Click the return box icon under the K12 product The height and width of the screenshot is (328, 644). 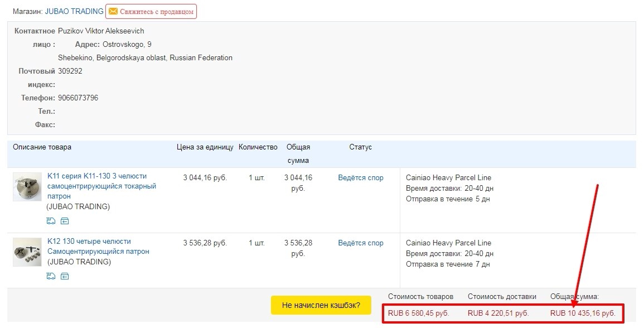65,276
